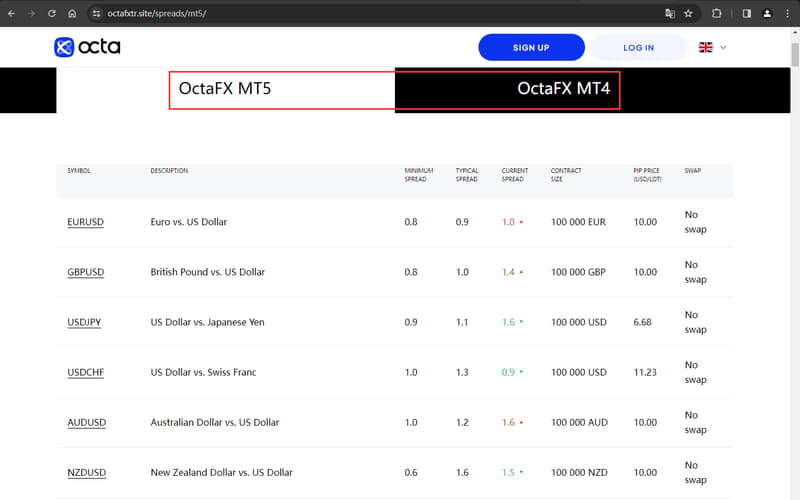Click the translate page icon
The height and width of the screenshot is (500, 800).
(670, 14)
